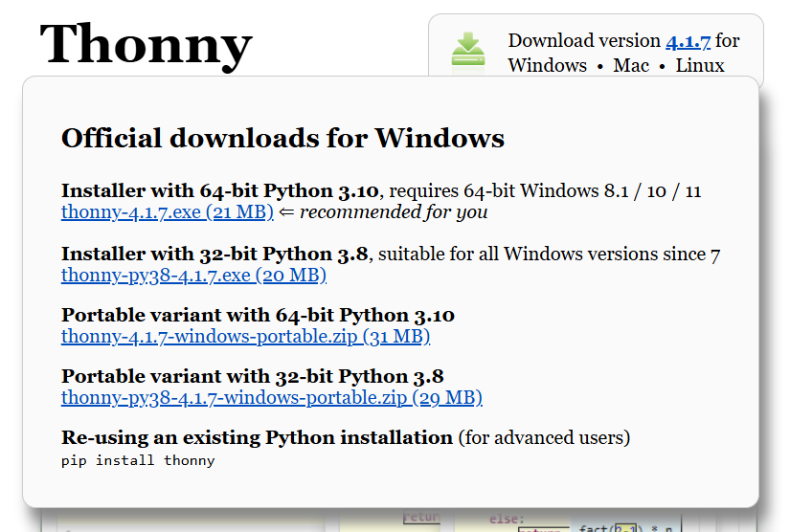Click the recommended for you note

(x=394, y=211)
